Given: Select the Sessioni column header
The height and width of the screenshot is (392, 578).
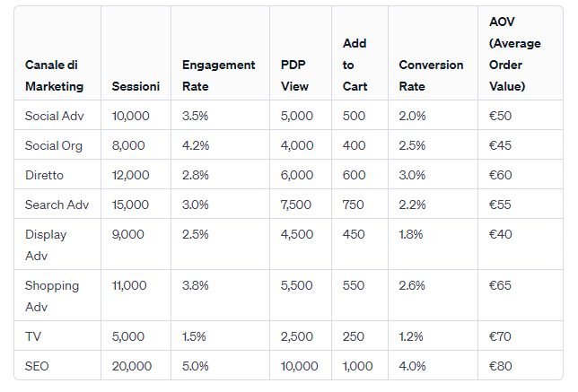Looking at the screenshot, I should (136, 86).
